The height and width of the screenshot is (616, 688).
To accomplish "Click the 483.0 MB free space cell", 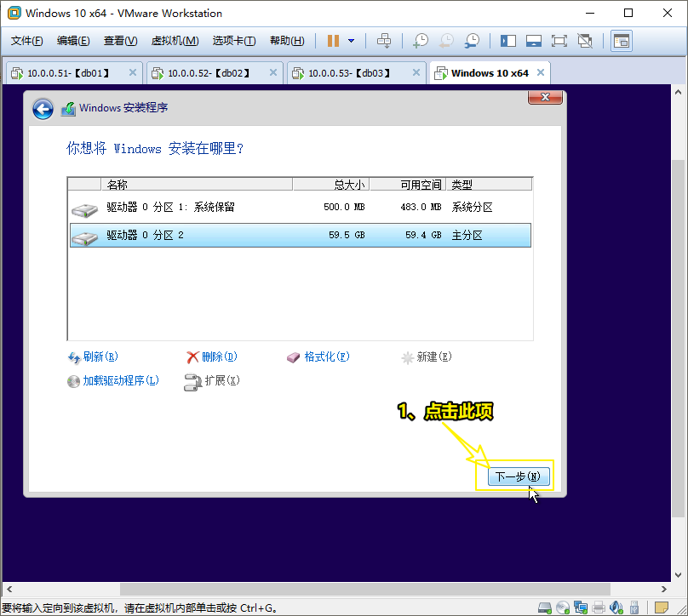I will (x=421, y=207).
